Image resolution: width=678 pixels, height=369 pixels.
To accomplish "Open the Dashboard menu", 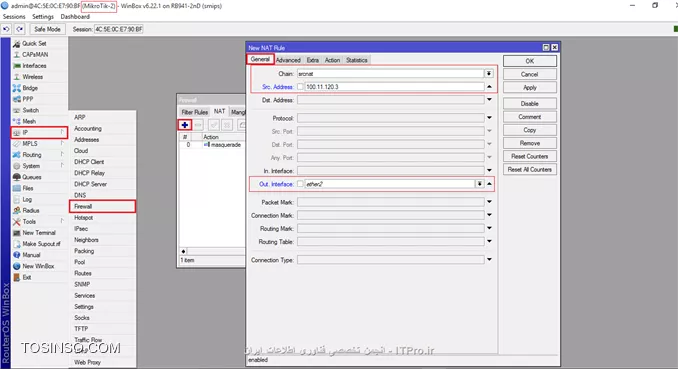I will [x=75, y=16].
